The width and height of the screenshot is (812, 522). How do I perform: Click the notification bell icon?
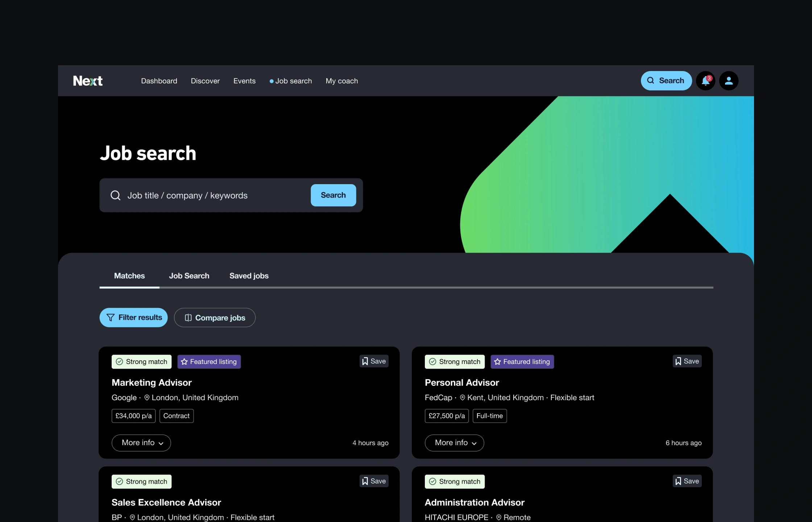[x=705, y=81]
